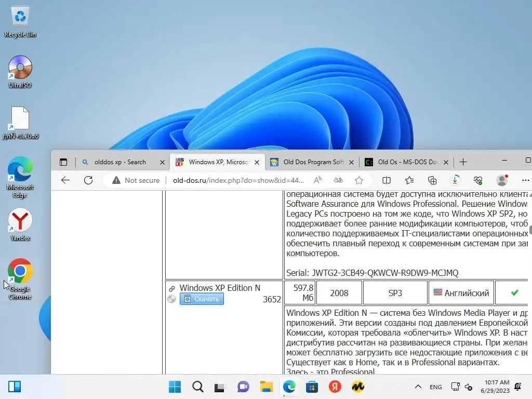Viewport: 532px width, 399px height.
Task: Show the Downloads panel
Action: [455, 180]
